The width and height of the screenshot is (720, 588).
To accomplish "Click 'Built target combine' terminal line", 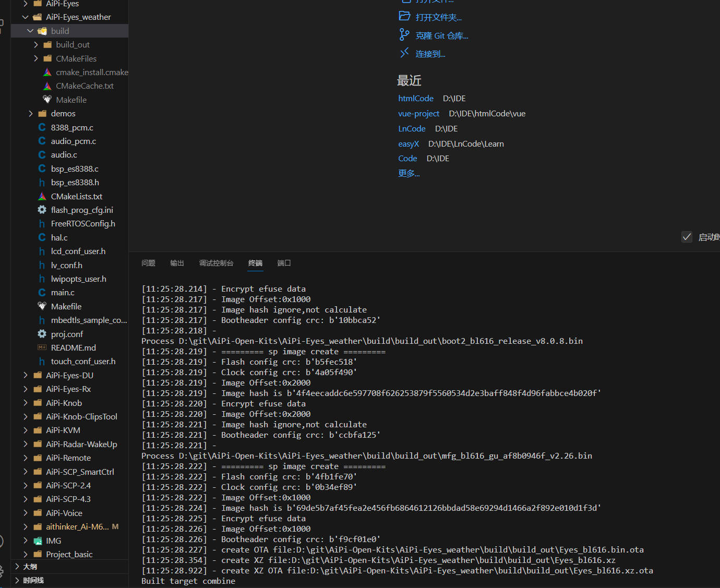I will (x=188, y=581).
